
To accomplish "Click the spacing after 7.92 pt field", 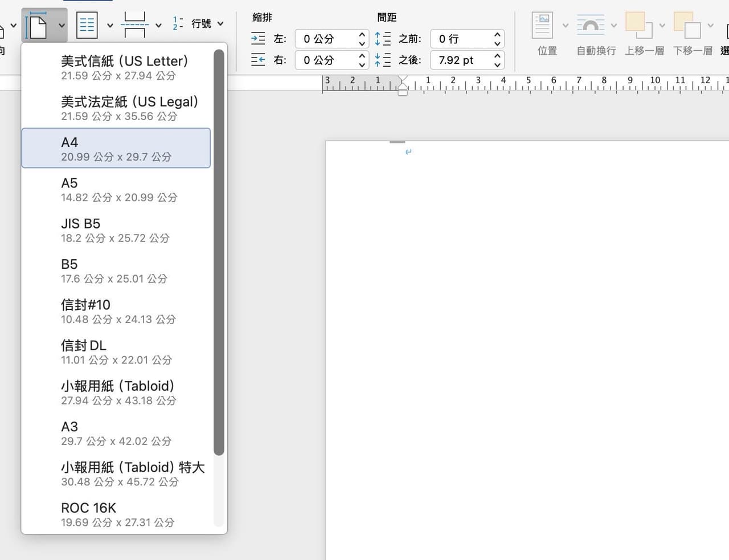I will pos(461,60).
